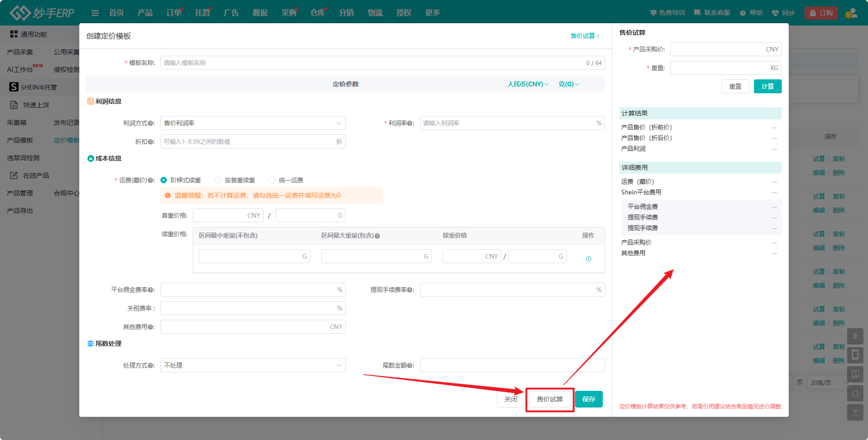
Task: Click the floating mobile phone icon
Action: point(855,355)
